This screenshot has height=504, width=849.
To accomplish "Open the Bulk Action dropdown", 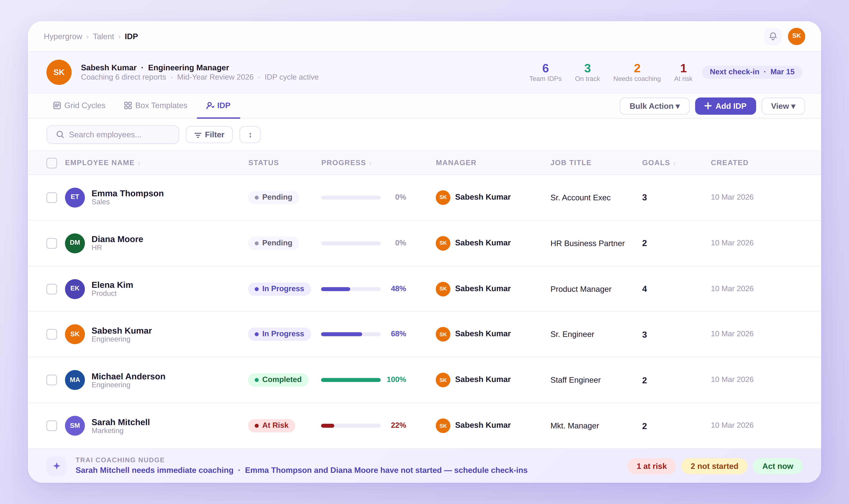I will 654,106.
